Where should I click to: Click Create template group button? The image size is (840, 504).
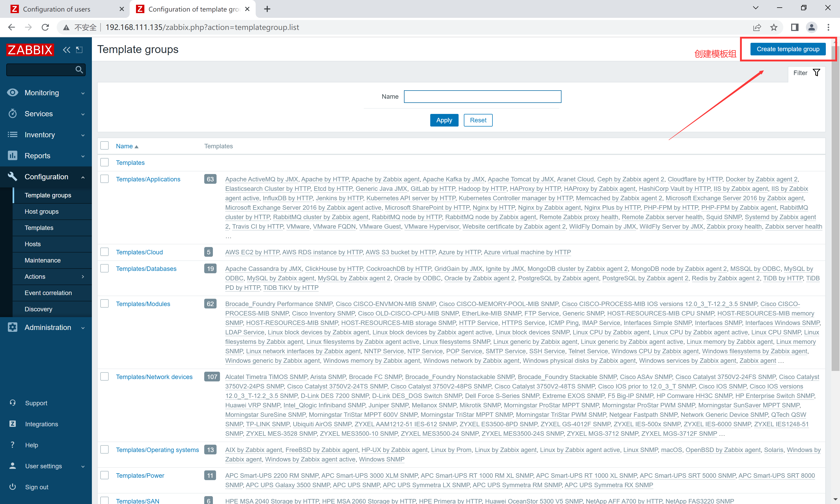pos(788,49)
